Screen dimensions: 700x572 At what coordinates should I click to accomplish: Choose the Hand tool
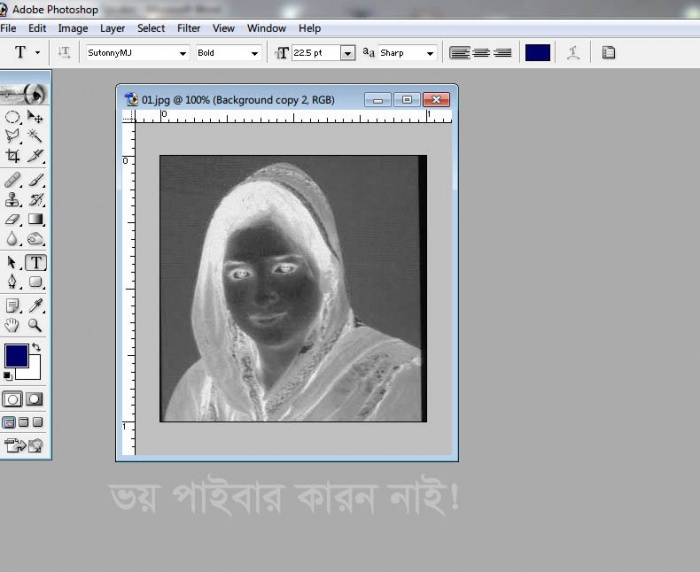(13, 325)
